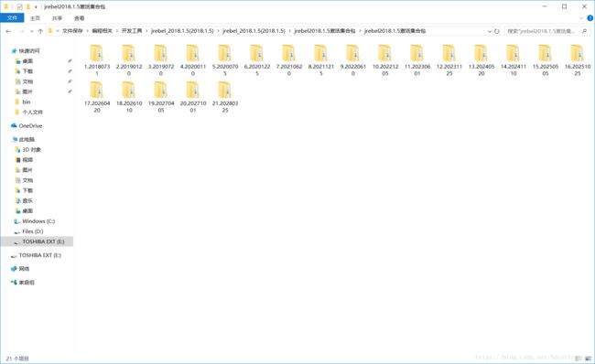Open 下载 under Quick access
This screenshot has height=364, width=595.
click(27, 71)
